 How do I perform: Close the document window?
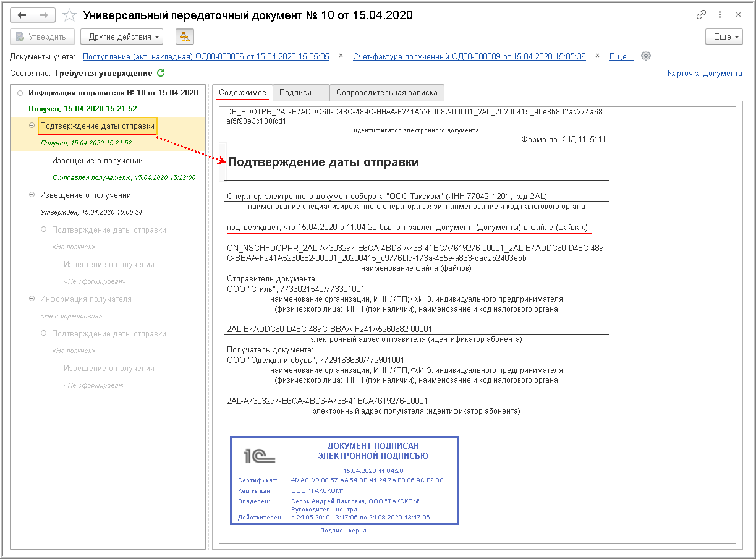(738, 15)
